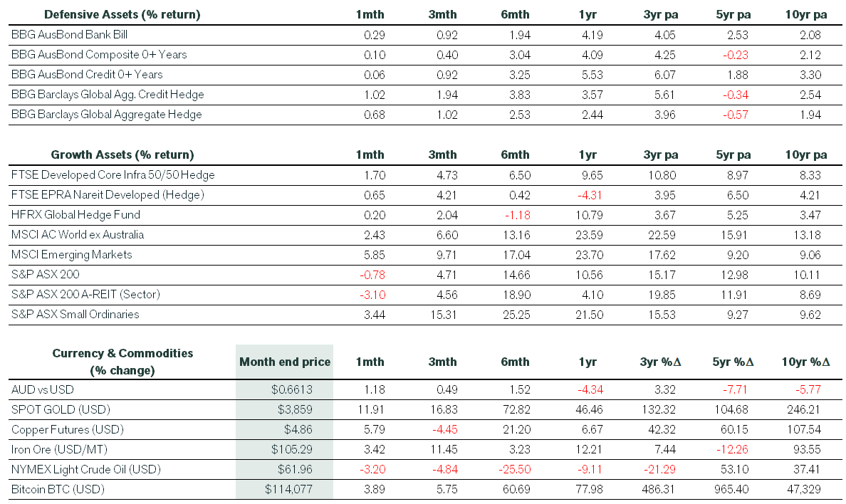The width and height of the screenshot is (846, 504).
Task: Click the AUD vs USD row label
Action: [x=43, y=389]
